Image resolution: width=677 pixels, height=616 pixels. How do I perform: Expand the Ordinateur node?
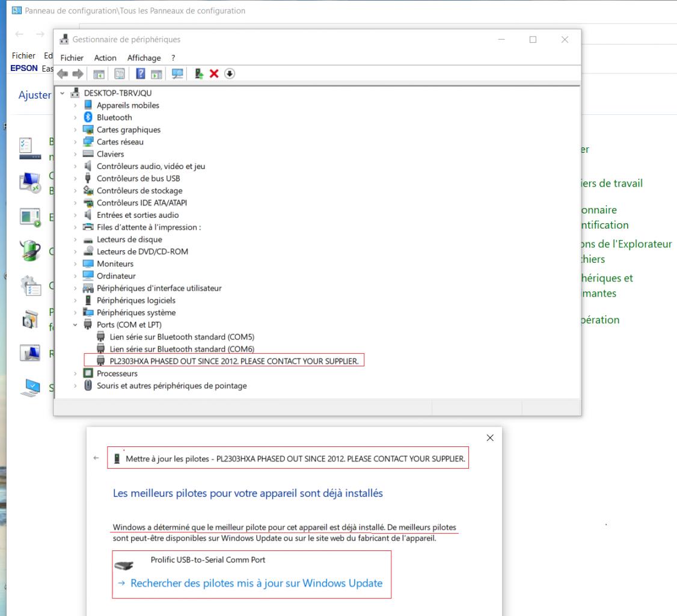point(75,276)
